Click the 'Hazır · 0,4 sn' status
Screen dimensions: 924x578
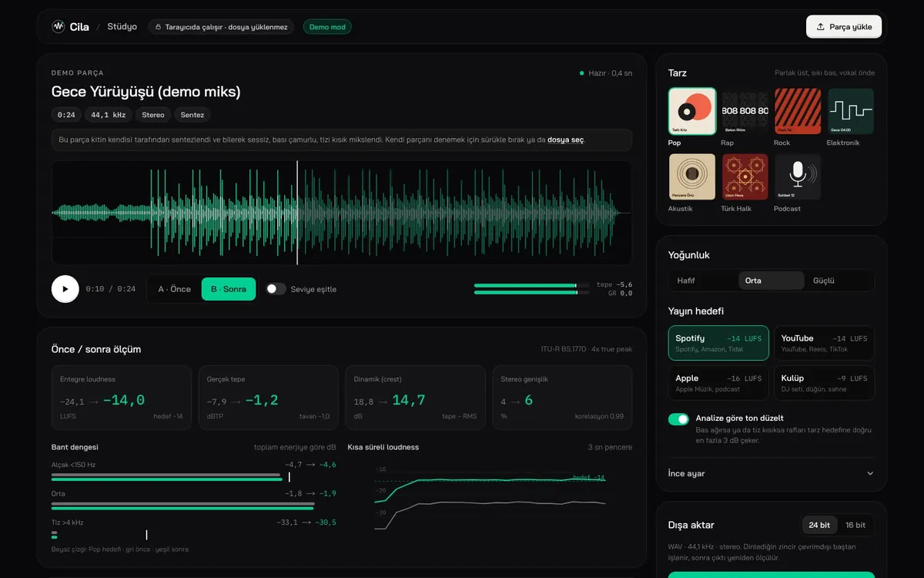606,73
